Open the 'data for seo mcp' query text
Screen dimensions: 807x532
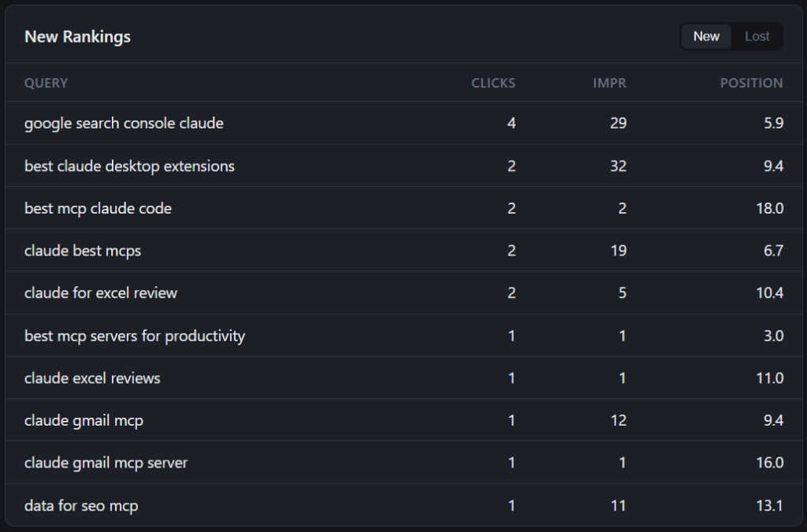81,506
